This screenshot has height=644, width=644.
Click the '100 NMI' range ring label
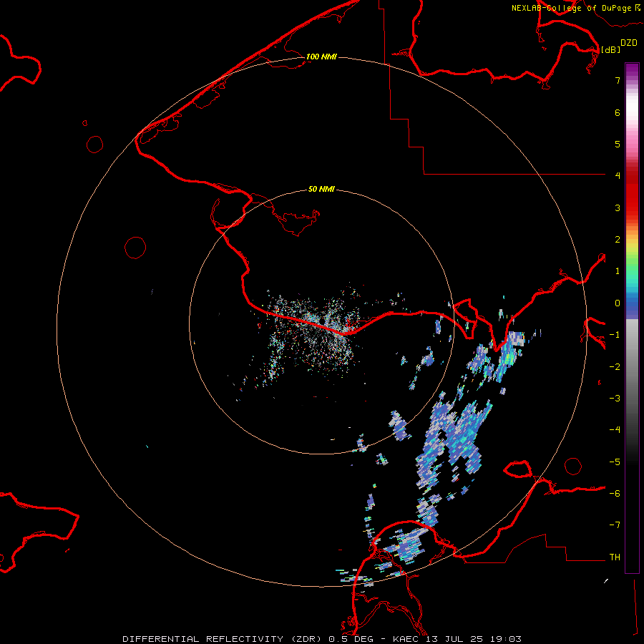click(x=321, y=57)
